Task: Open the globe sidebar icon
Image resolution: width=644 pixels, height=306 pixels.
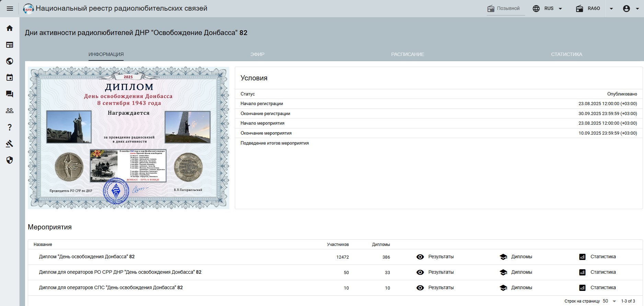Action: (10, 61)
